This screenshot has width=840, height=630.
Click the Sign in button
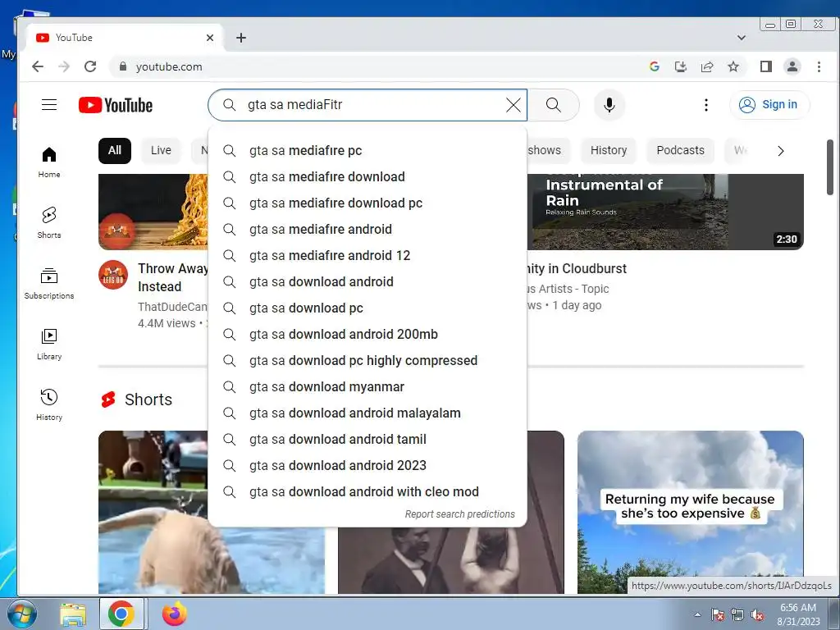(769, 104)
